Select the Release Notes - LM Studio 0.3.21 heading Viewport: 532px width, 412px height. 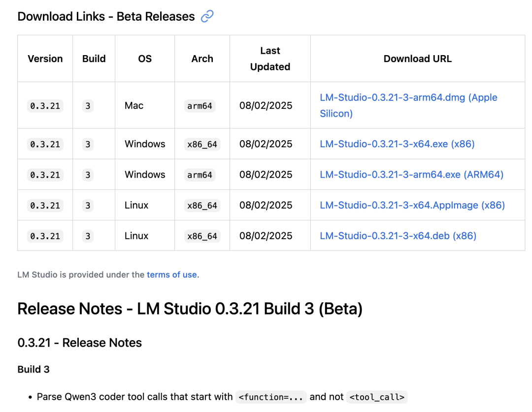coord(190,309)
